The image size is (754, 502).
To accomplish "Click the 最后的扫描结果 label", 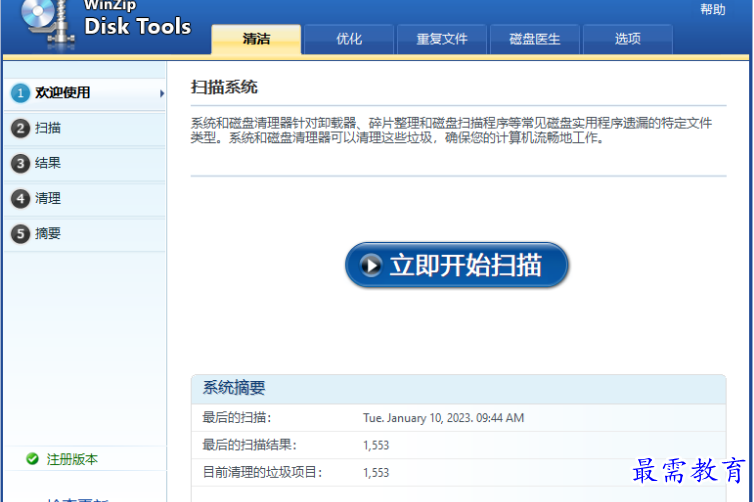I will coord(249,445).
